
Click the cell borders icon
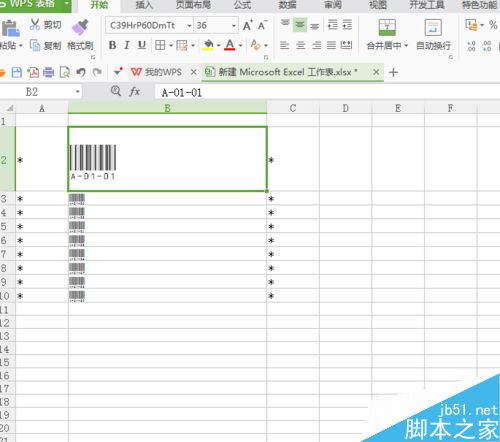160,45
